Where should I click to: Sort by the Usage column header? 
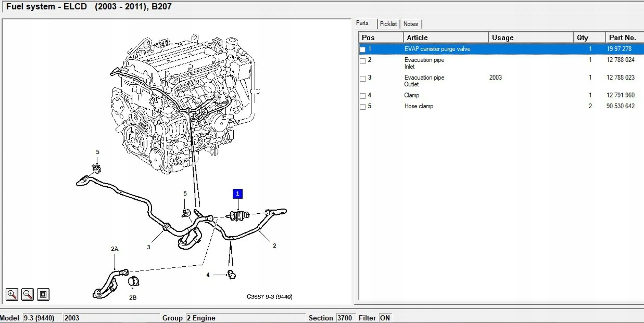click(531, 38)
